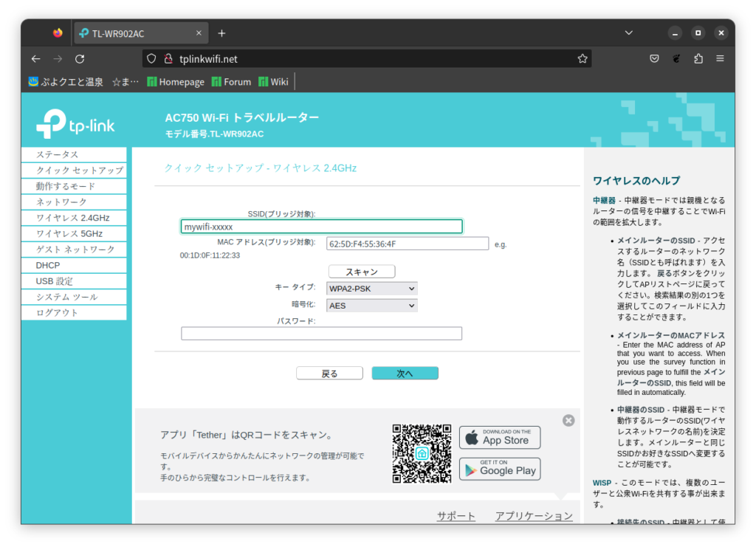Screen dimensions: 756x547
Task: Open the ステータス menu item
Action: point(75,155)
